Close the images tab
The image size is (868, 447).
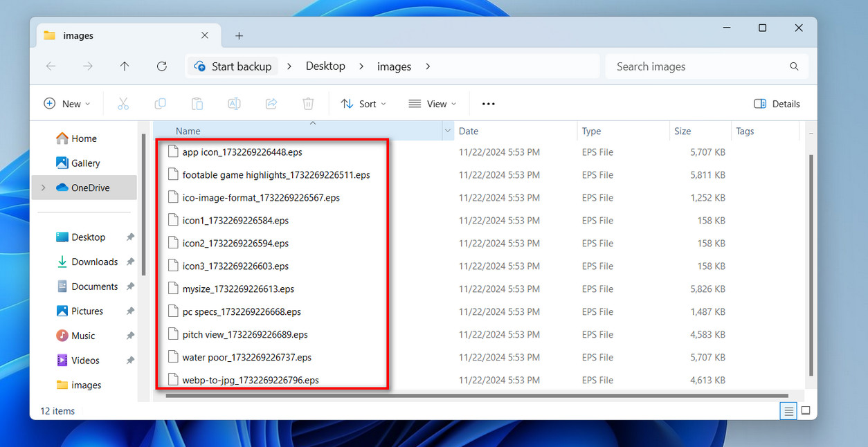point(205,36)
